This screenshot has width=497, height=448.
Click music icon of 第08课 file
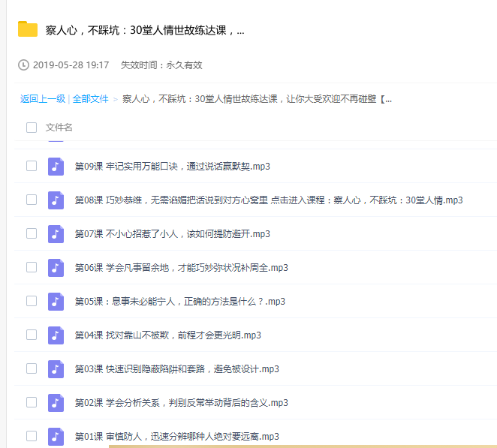point(56,200)
